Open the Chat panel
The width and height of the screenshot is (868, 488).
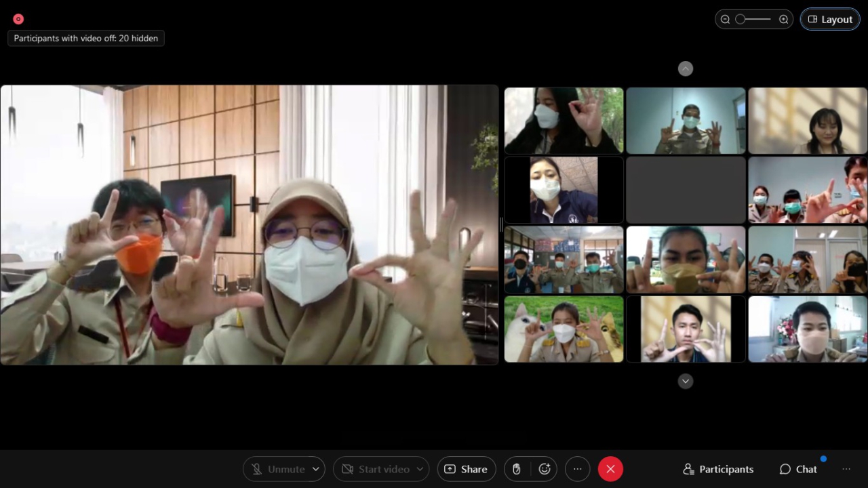(798, 469)
